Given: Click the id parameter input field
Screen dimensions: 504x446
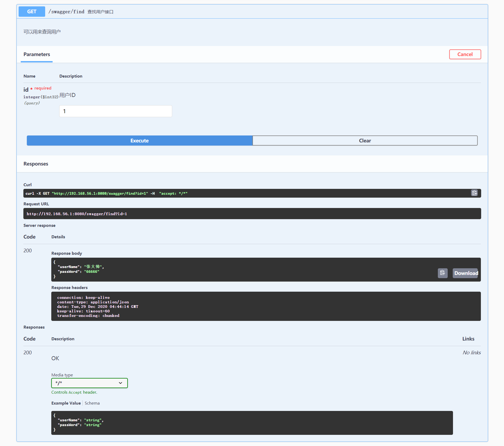Looking at the screenshot, I should [x=115, y=111].
